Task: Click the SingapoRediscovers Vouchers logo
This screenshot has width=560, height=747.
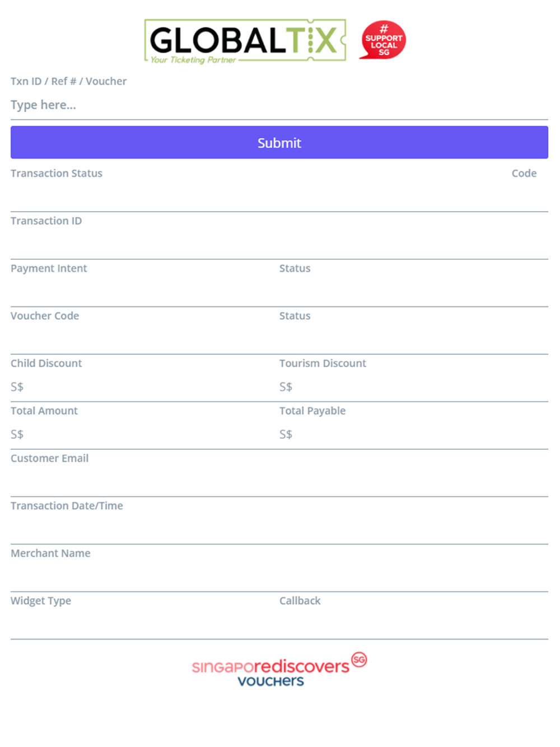Action: pos(279,670)
